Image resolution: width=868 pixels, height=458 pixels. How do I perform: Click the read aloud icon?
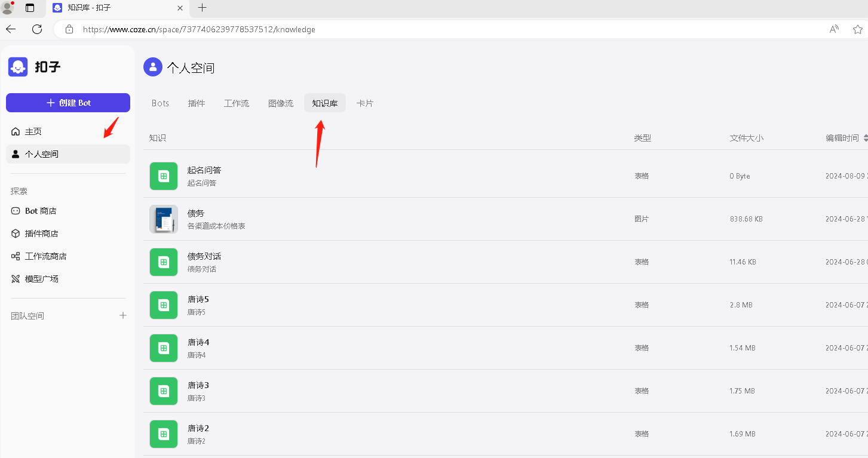point(835,29)
